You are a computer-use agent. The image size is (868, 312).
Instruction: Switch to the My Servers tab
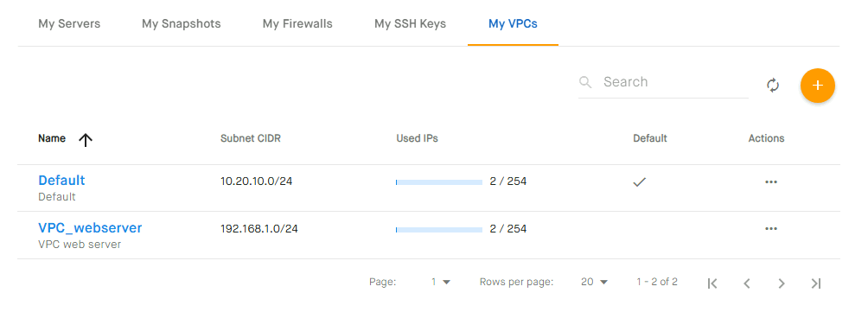69,24
